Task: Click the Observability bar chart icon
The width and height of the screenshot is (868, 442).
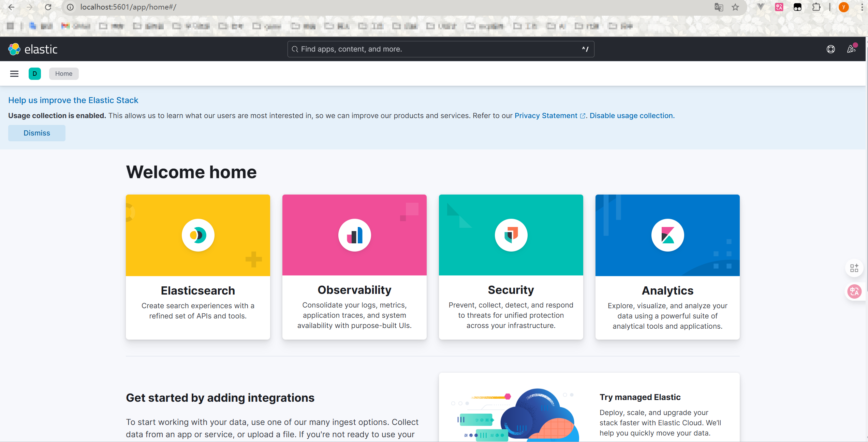Action: coord(354,235)
